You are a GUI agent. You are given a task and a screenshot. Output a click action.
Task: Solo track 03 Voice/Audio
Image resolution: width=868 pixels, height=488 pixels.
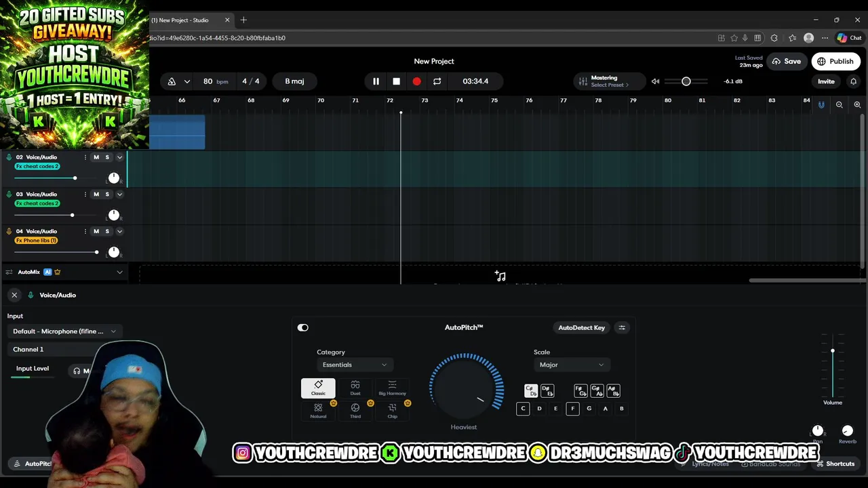[x=106, y=195]
